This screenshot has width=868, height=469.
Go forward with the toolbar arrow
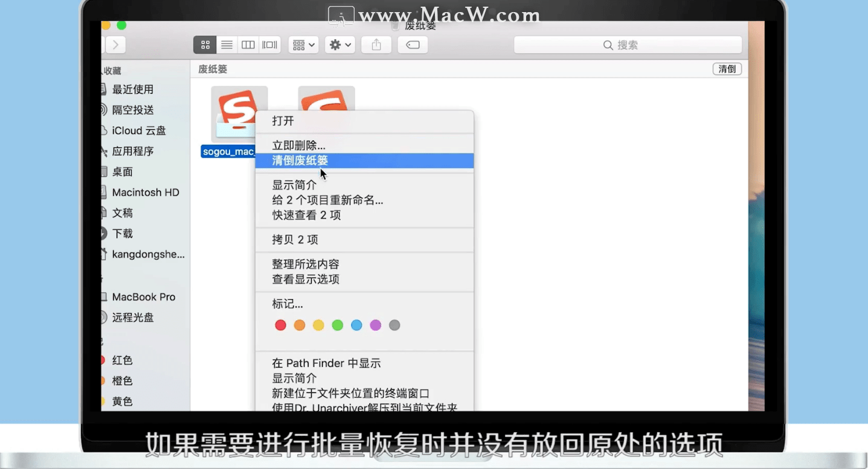(x=115, y=45)
